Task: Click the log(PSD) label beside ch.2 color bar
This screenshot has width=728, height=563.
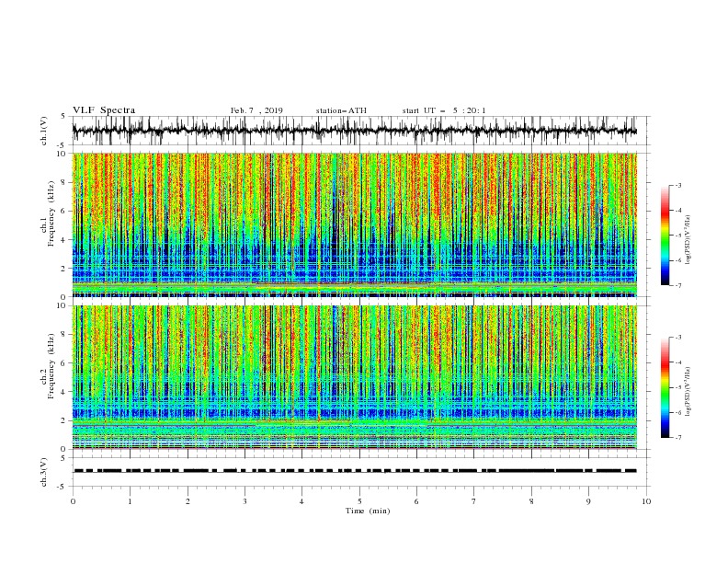Action: pos(689,391)
